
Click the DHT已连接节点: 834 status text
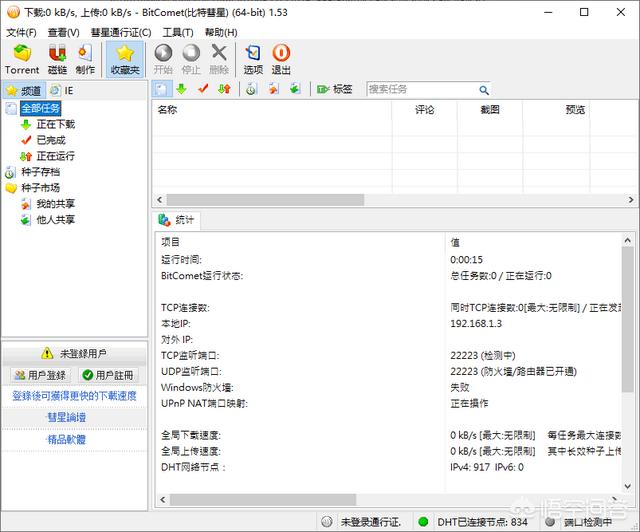tap(482, 522)
